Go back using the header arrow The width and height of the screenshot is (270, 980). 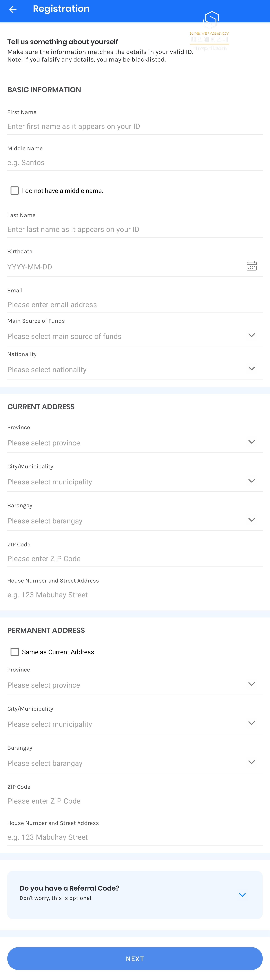click(13, 9)
